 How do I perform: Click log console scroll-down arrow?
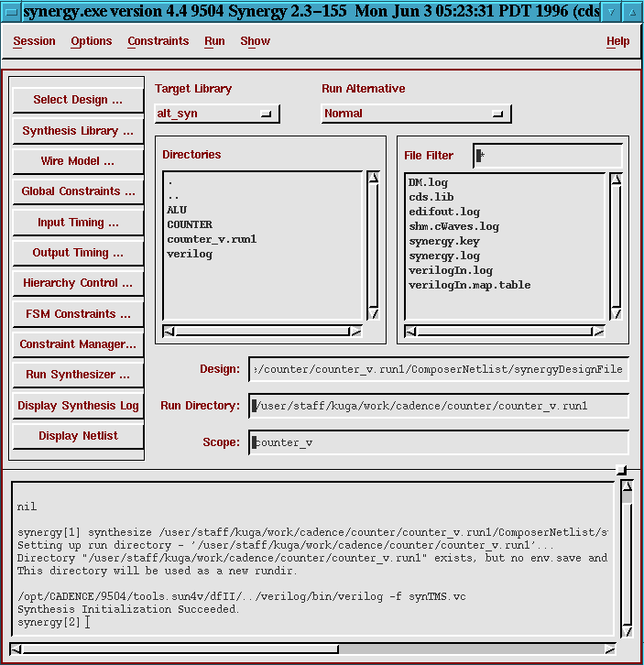(627, 631)
